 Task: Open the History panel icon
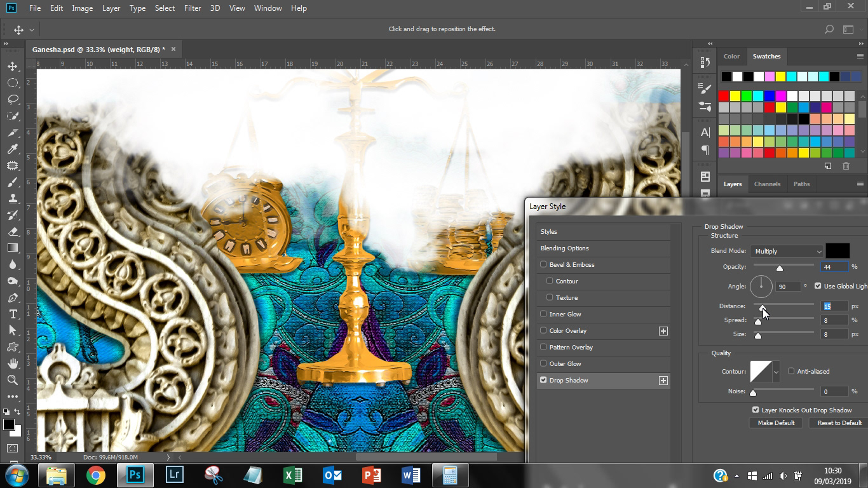(705, 62)
